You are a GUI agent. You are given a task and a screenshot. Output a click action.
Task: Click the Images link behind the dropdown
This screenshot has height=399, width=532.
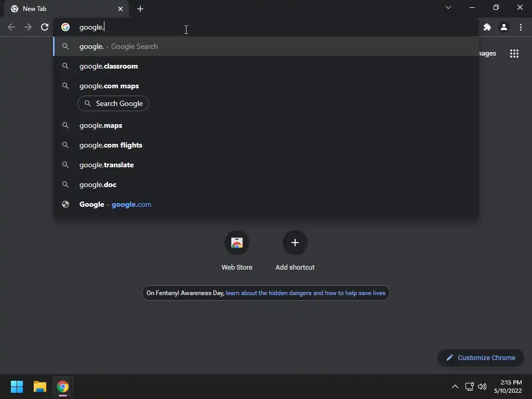[487, 54]
